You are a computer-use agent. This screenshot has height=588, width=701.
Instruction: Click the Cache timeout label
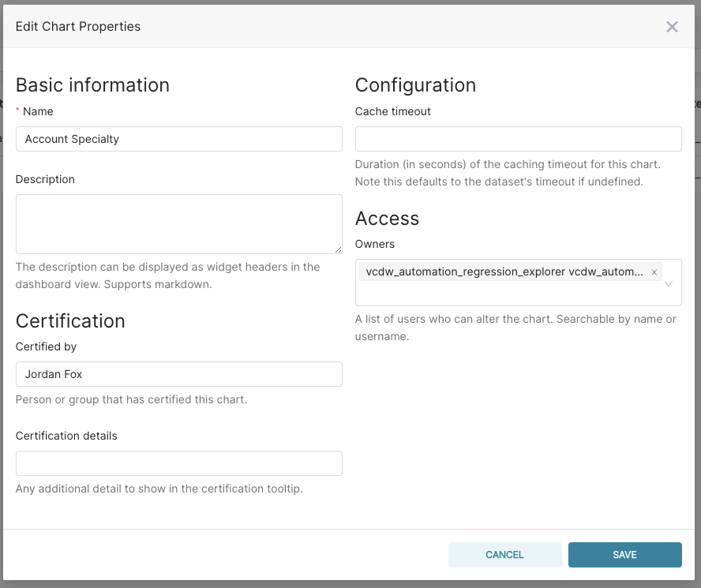pyautogui.click(x=393, y=112)
